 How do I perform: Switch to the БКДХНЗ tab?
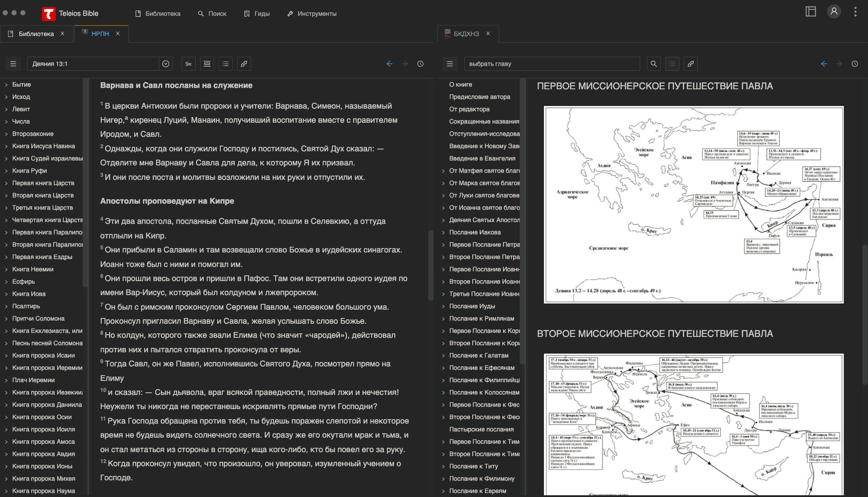pyautogui.click(x=466, y=33)
